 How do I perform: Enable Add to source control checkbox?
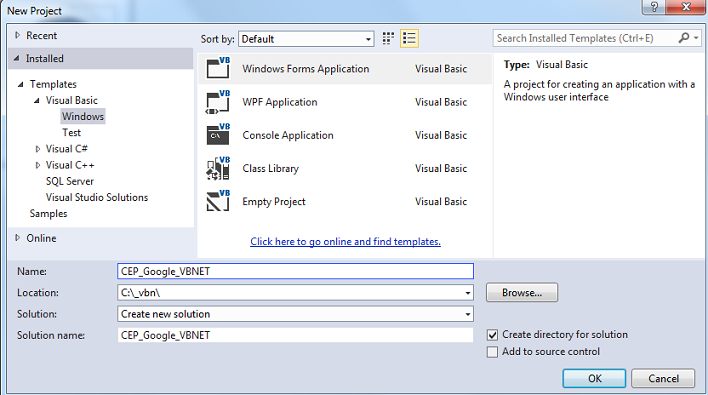492,352
